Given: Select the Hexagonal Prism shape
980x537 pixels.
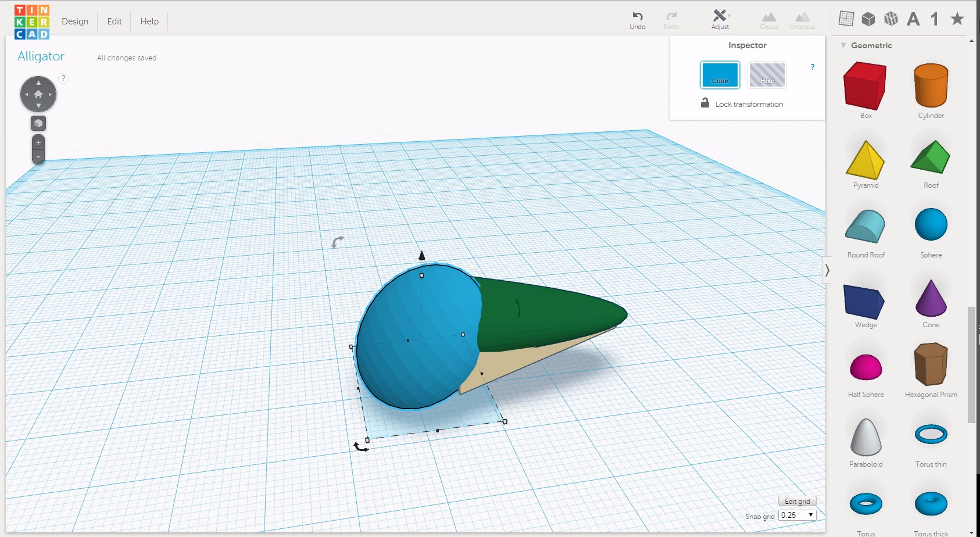Looking at the screenshot, I should point(931,364).
